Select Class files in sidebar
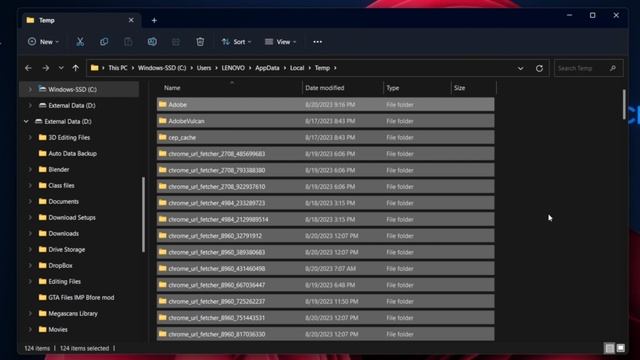The height and width of the screenshot is (360, 640). coord(61,185)
